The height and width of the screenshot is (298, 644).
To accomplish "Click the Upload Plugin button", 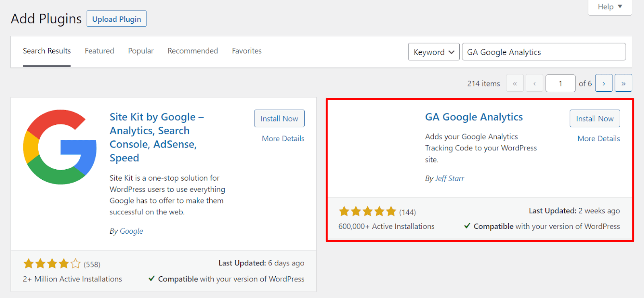I will 117,19.
